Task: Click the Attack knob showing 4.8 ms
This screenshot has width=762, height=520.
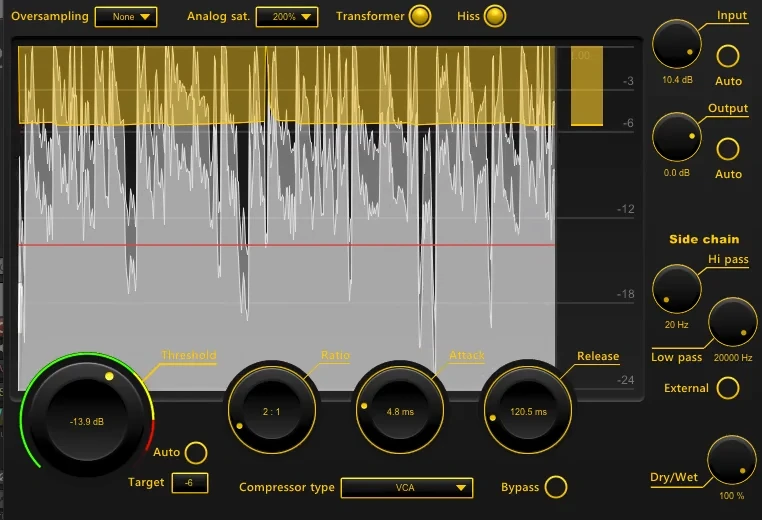Action: coord(399,410)
